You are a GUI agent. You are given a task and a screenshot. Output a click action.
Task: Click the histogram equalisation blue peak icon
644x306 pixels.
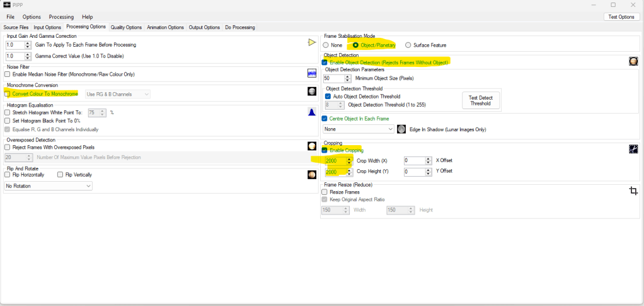point(311,112)
